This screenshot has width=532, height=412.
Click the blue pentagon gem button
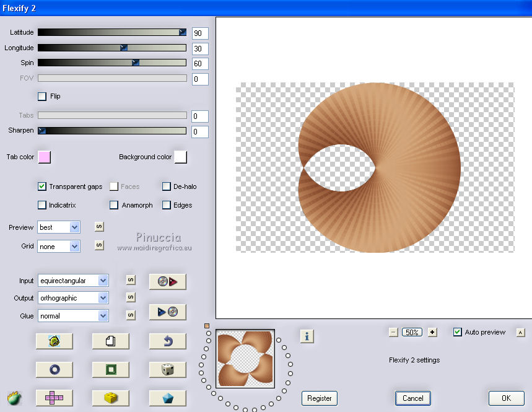[x=168, y=398]
